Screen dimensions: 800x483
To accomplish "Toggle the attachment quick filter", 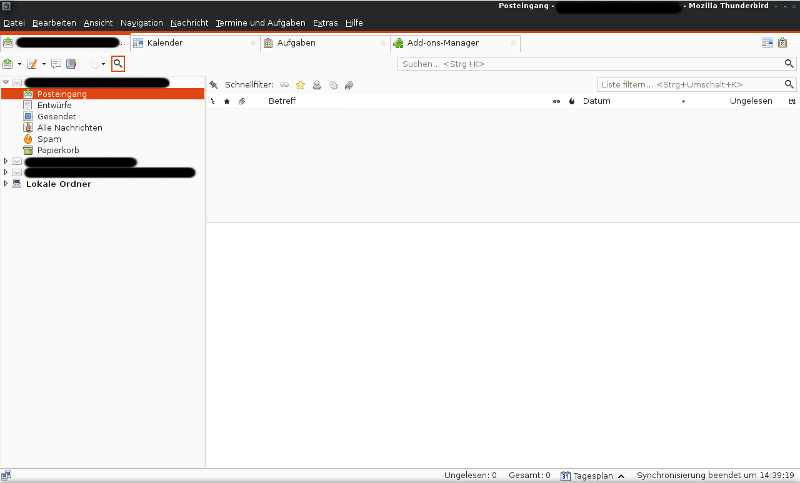I will pyautogui.click(x=349, y=85).
